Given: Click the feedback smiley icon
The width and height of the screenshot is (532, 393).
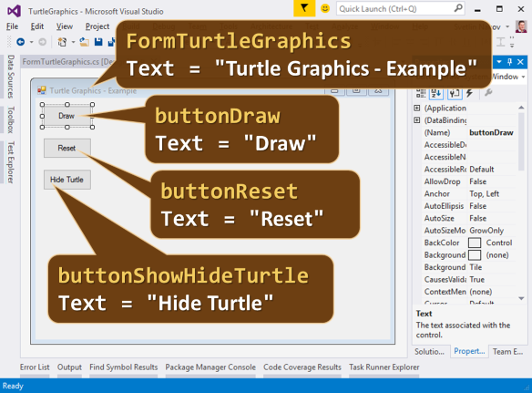Looking at the screenshot, I should point(325,8).
